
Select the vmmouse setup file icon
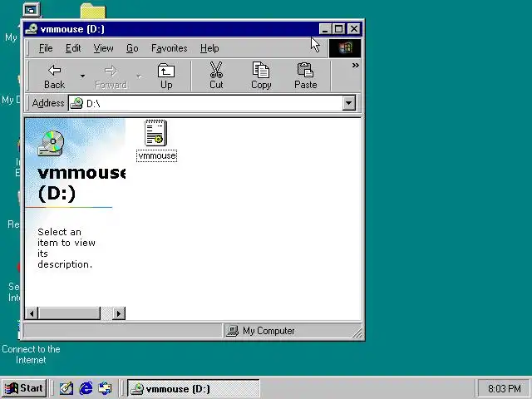pos(155,133)
